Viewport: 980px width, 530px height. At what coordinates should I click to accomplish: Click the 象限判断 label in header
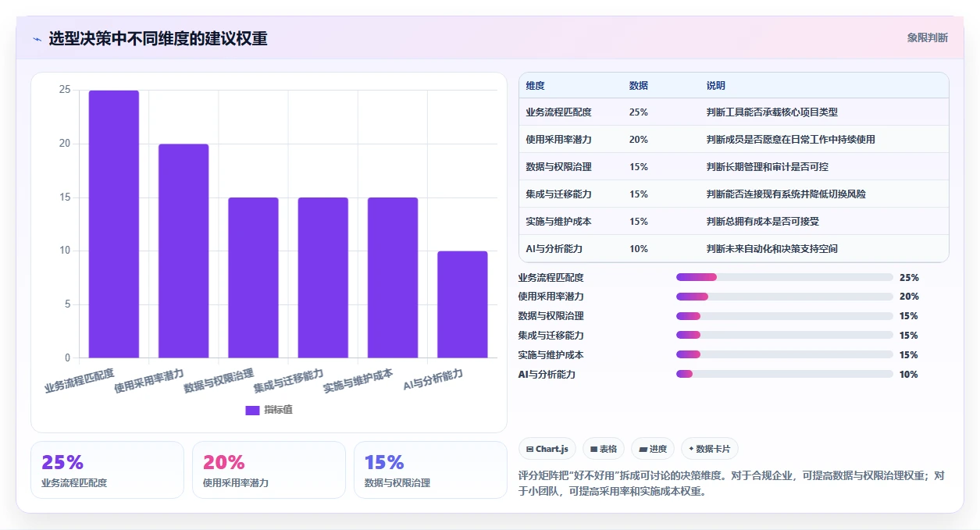pyautogui.click(x=928, y=37)
